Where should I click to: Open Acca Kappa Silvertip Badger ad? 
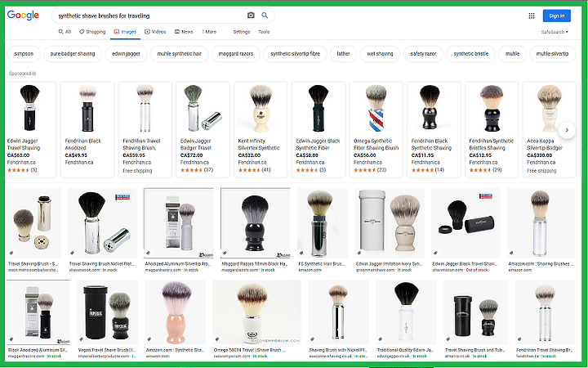[x=550, y=129]
